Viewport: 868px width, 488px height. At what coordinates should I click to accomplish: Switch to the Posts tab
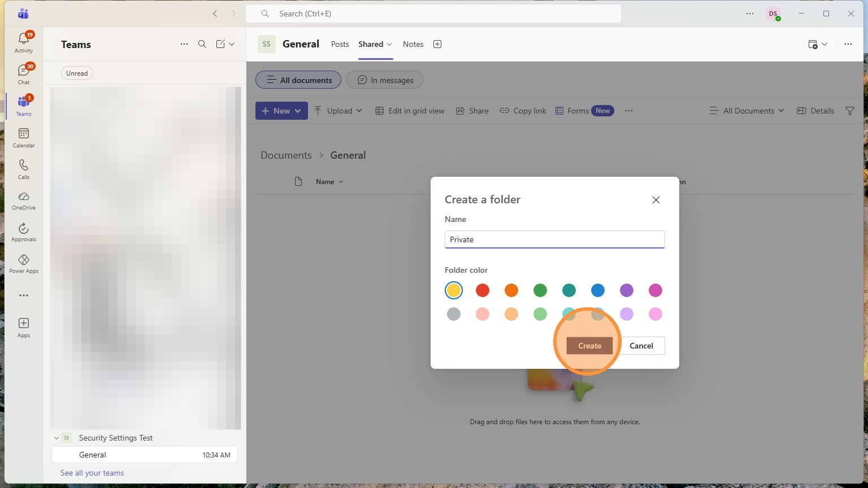click(340, 44)
